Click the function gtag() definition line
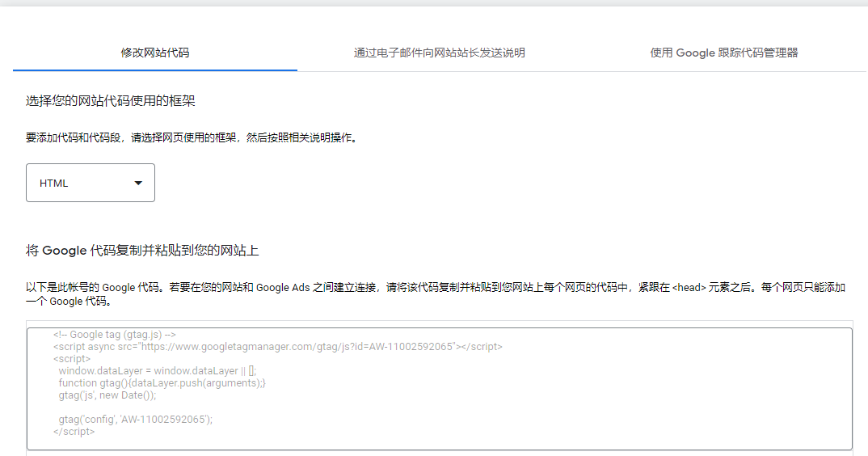 point(162,383)
